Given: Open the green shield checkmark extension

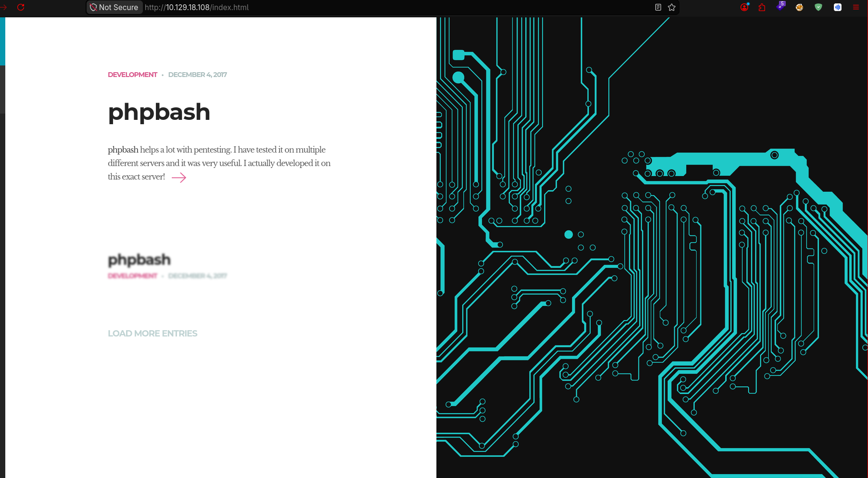Looking at the screenshot, I should point(818,7).
